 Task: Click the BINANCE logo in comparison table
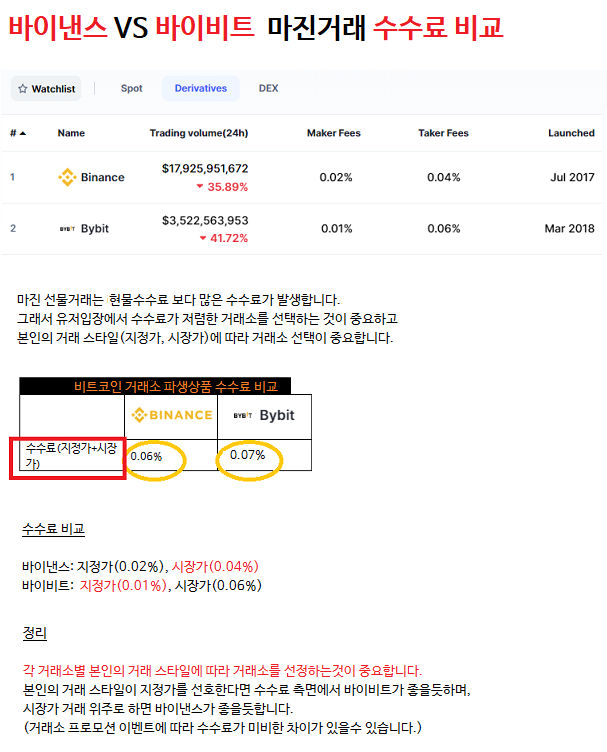(172, 415)
